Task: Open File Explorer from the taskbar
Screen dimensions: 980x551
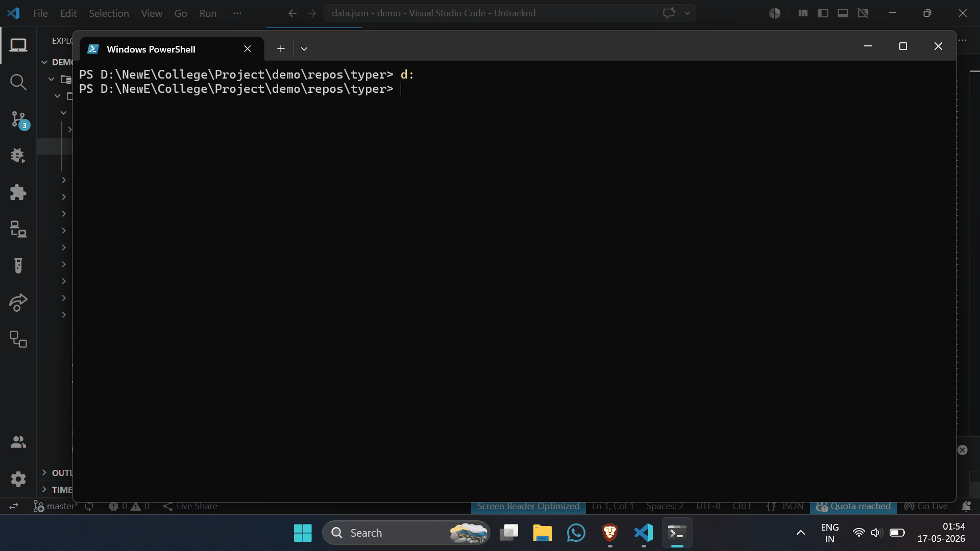Action: point(542,533)
